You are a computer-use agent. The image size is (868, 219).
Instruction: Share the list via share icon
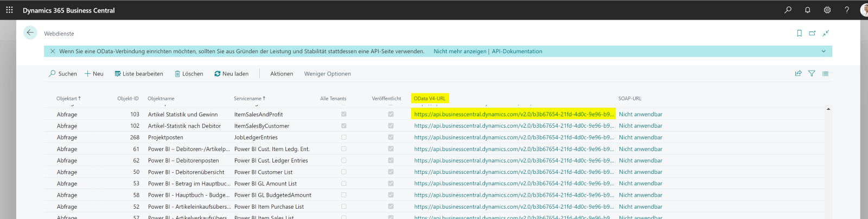coord(798,73)
